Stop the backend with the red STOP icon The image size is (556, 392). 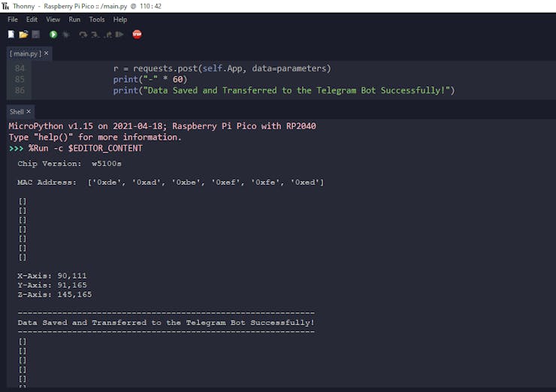tap(137, 35)
